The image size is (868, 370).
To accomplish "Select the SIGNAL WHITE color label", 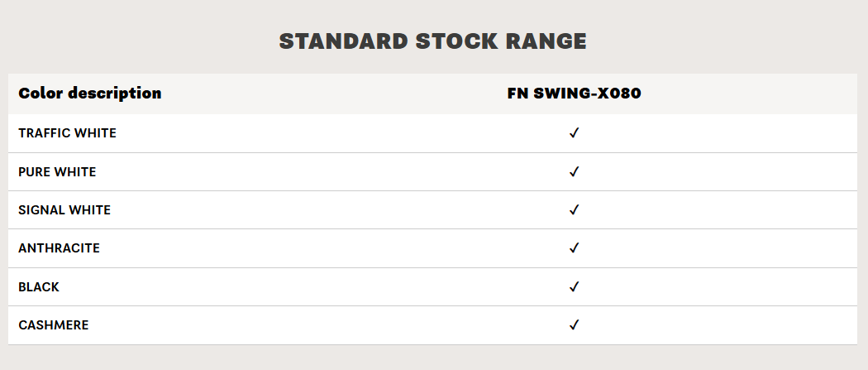I will 64,210.
